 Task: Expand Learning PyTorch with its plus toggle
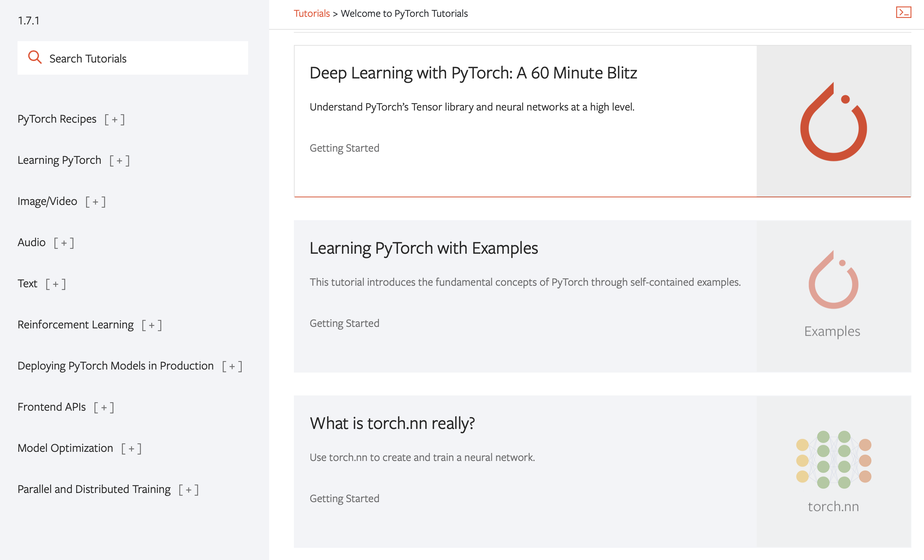tap(119, 160)
